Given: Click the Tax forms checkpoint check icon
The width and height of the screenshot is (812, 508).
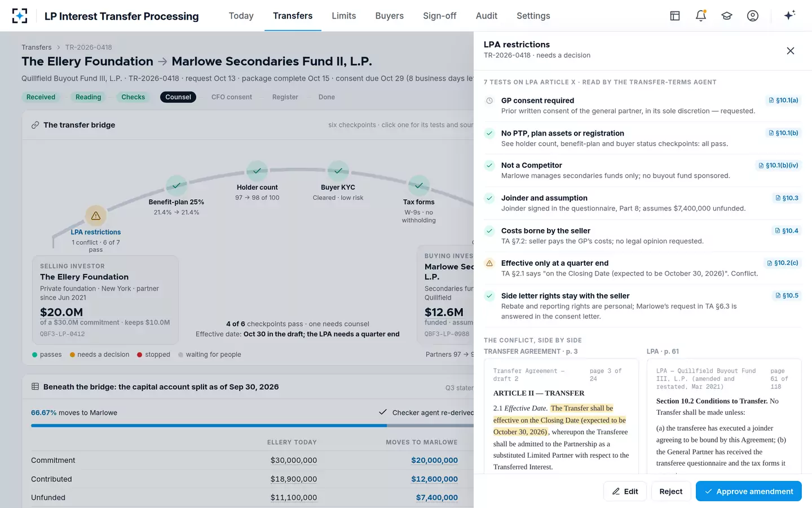Looking at the screenshot, I should (x=419, y=185).
